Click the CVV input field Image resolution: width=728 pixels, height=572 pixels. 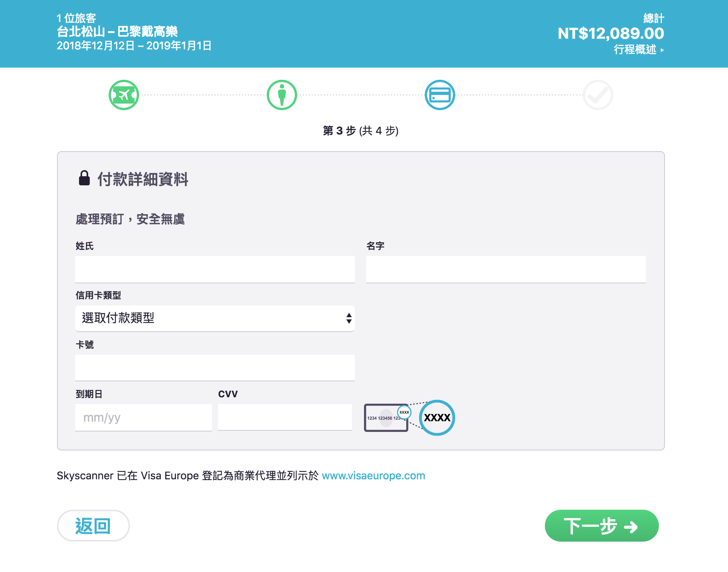[x=285, y=417]
